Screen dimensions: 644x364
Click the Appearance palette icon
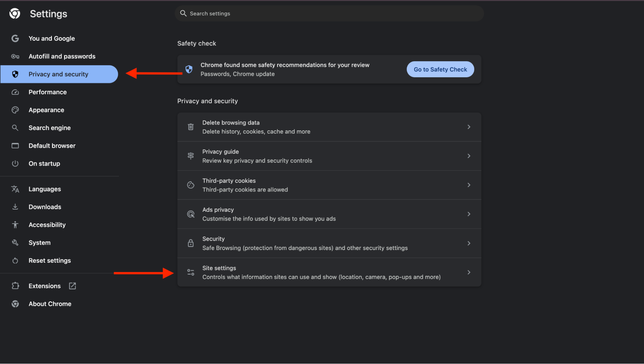point(15,110)
